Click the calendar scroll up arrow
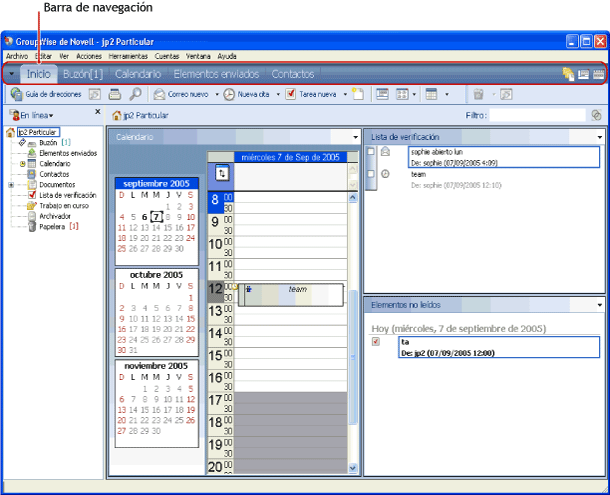610x495 pixels. click(x=353, y=197)
